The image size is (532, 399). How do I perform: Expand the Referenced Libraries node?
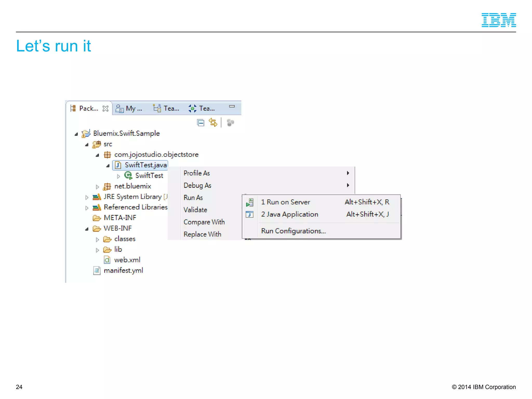[x=87, y=208]
